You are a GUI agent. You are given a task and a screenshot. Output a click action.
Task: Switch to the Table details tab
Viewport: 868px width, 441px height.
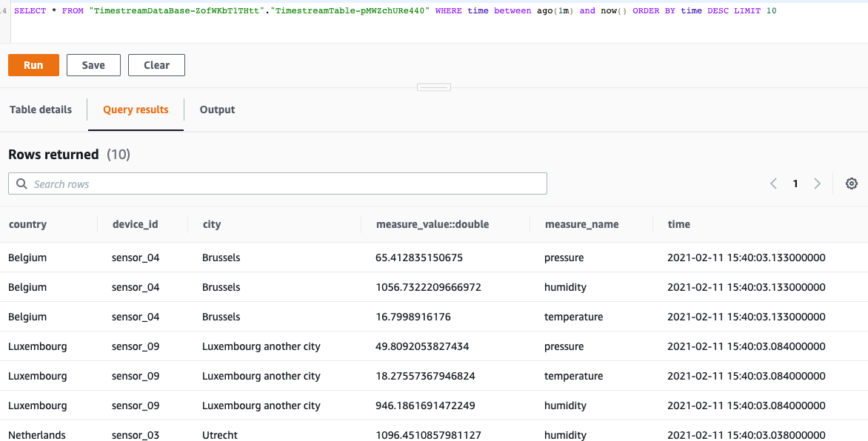tap(41, 110)
